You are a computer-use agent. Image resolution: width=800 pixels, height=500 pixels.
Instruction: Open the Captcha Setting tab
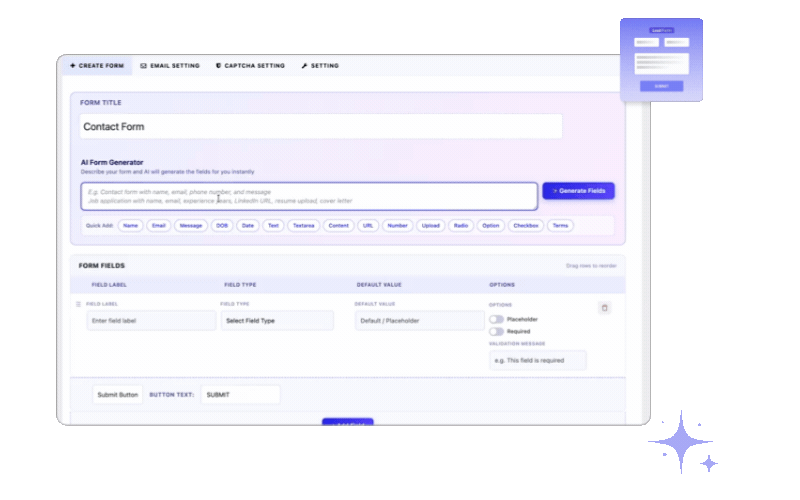click(x=250, y=66)
